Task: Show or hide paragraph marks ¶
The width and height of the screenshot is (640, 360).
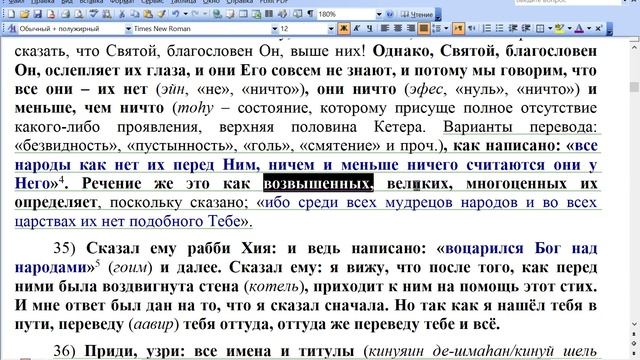Action: tap(310, 14)
